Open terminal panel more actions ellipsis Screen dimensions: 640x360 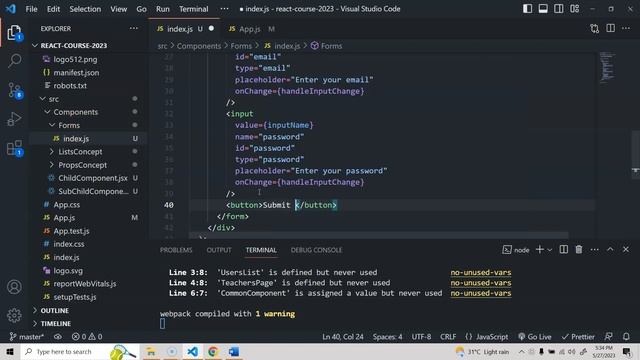pyautogui.click(x=594, y=249)
